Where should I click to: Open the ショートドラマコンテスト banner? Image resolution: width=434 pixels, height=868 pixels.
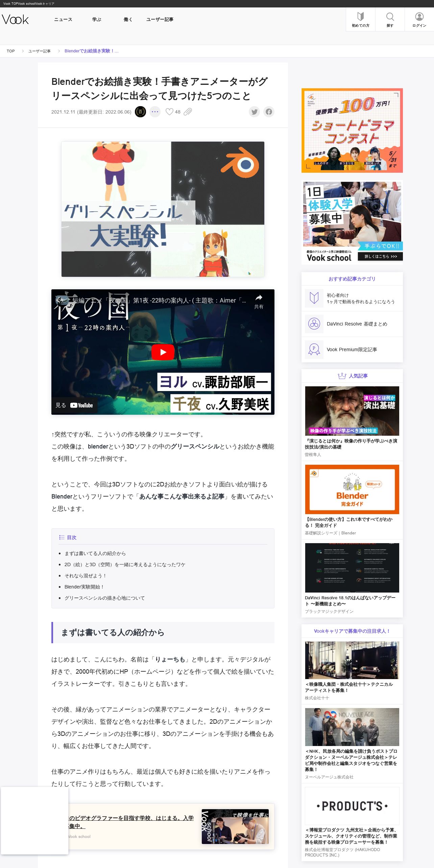click(x=352, y=130)
